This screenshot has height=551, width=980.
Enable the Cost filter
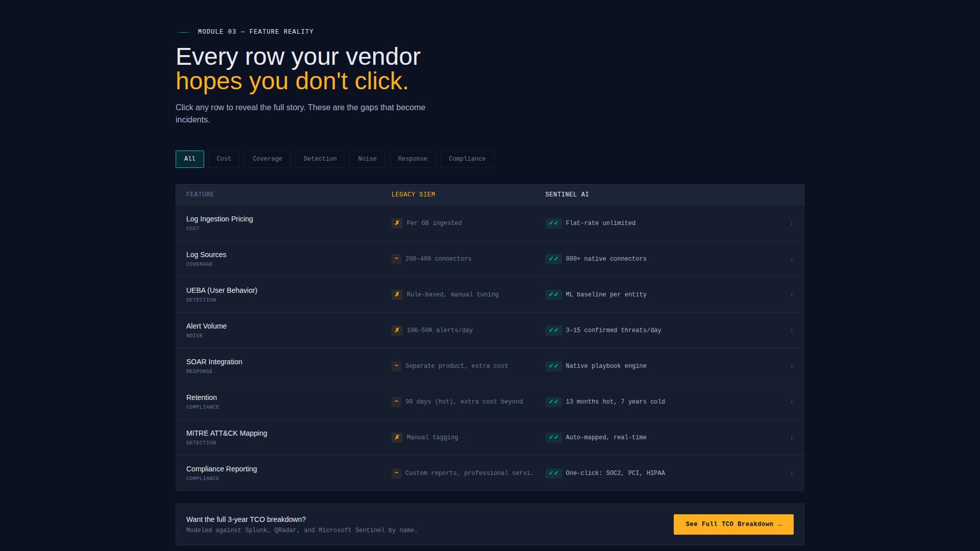click(224, 159)
